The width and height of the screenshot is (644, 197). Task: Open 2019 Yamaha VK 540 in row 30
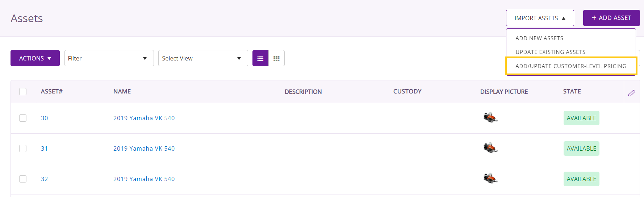[144, 118]
